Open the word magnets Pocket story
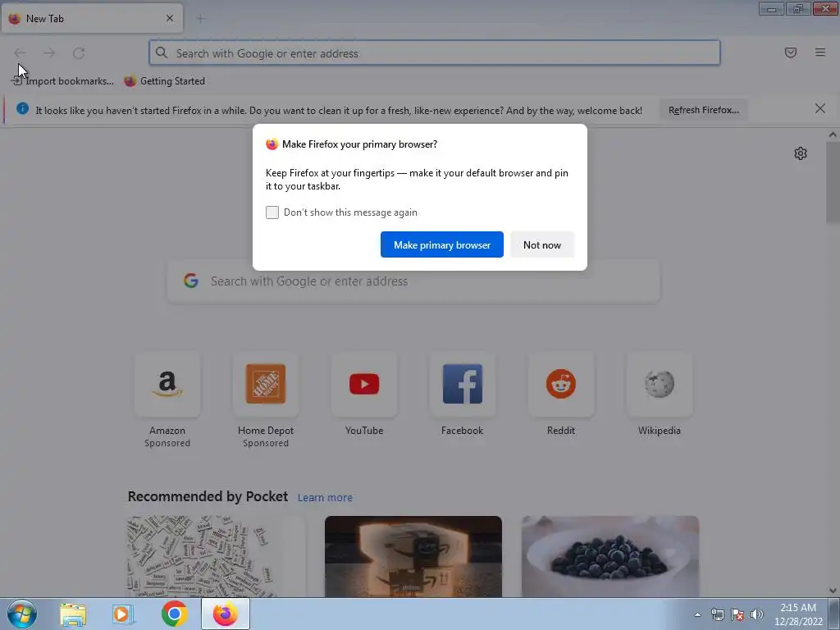 coord(216,557)
